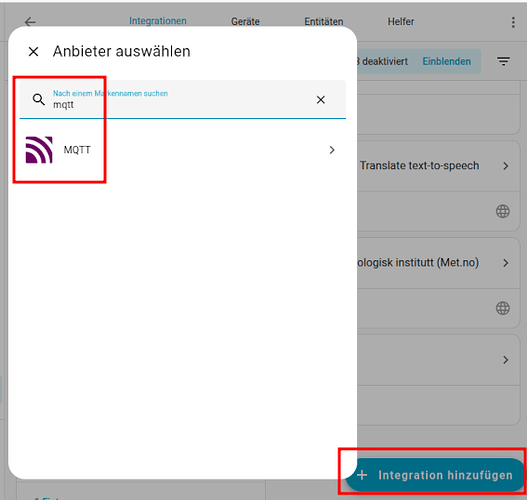Viewport: 527px width, 500px height.
Task: Click Einblenden to show disabled integrations
Action: pos(446,61)
